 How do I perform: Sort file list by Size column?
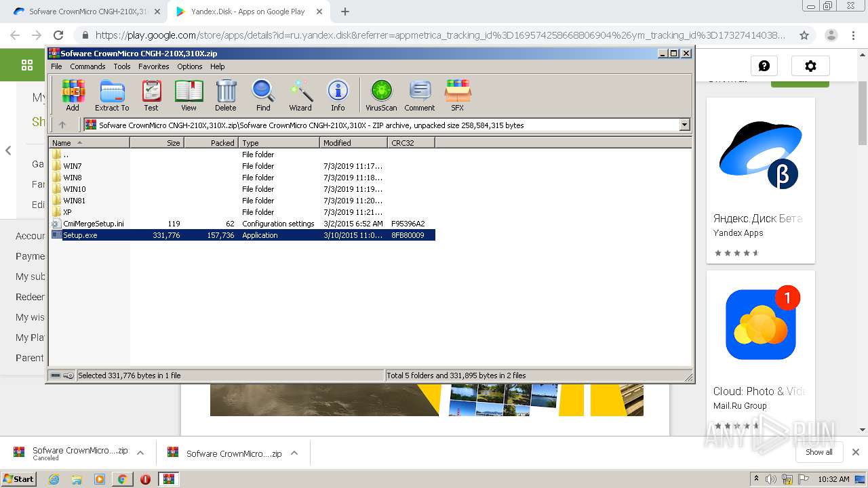tap(157, 143)
